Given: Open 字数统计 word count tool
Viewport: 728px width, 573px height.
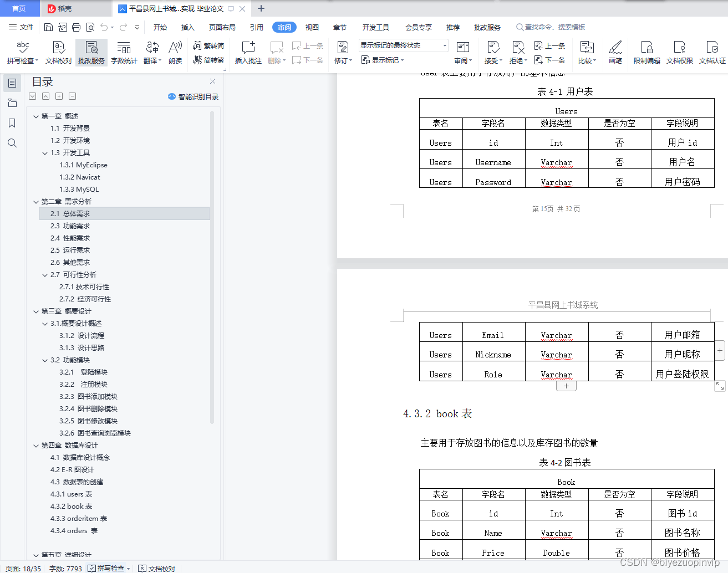Looking at the screenshot, I should [124, 53].
